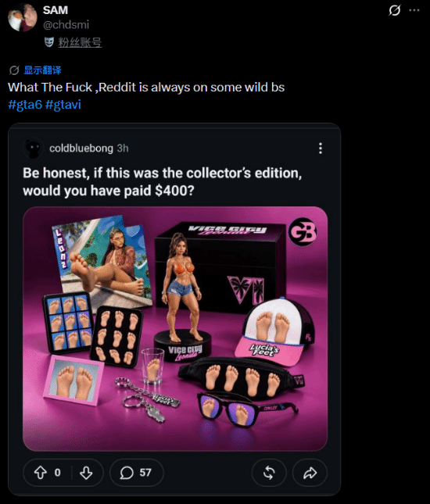Click the translate icon beside 显示翻译
This screenshot has height=504, width=430.
[x=14, y=70]
